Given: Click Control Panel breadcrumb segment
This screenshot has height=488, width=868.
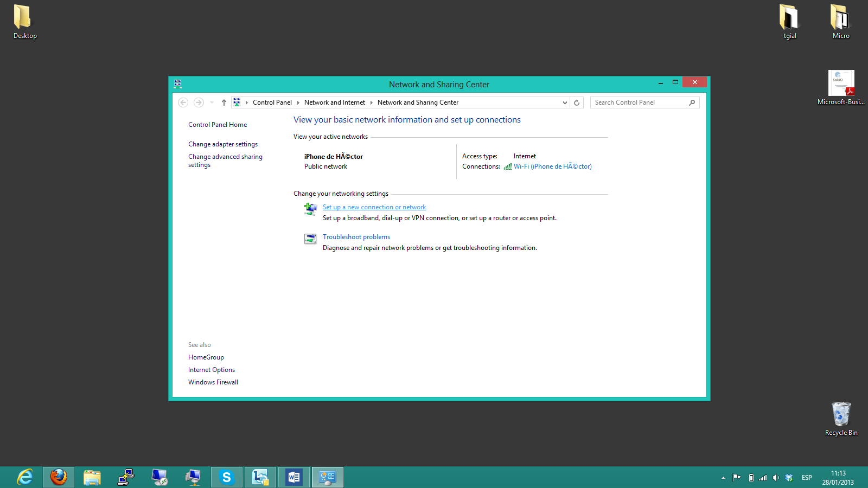Looking at the screenshot, I should click(272, 102).
